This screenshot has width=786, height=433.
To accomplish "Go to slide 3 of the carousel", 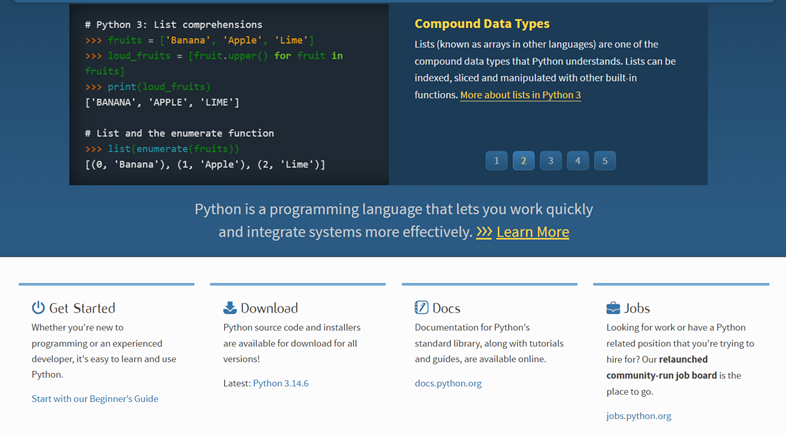I will [551, 161].
